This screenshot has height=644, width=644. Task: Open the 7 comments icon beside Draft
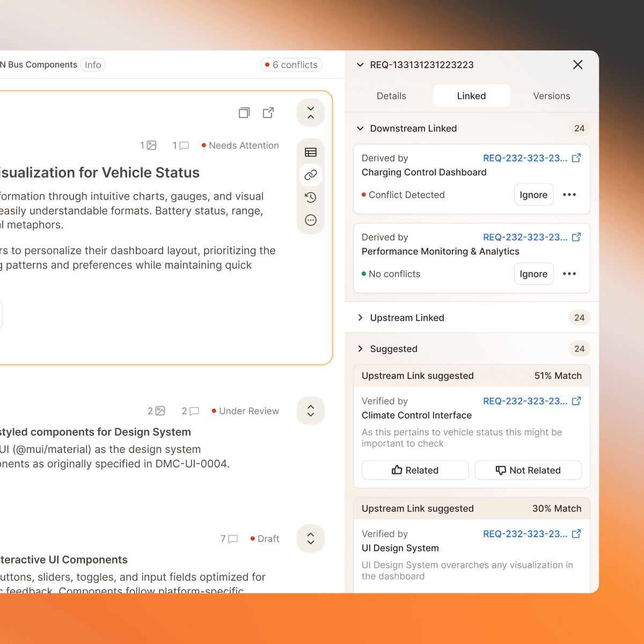click(x=233, y=539)
